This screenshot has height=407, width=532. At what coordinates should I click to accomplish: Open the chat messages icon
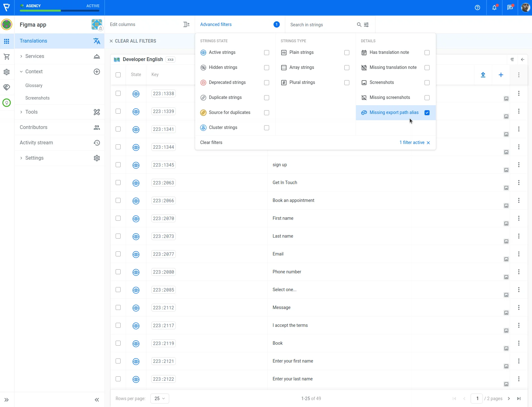[x=510, y=8]
